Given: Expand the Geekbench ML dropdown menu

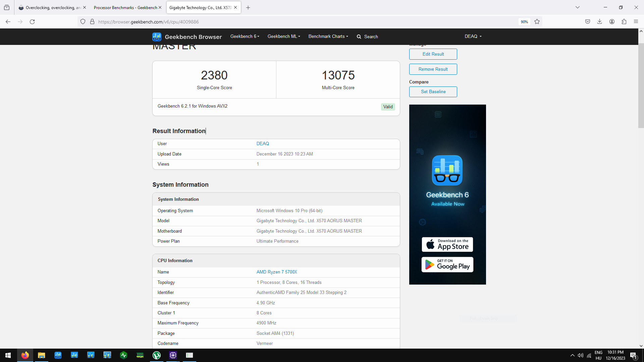Looking at the screenshot, I should [x=284, y=37].
